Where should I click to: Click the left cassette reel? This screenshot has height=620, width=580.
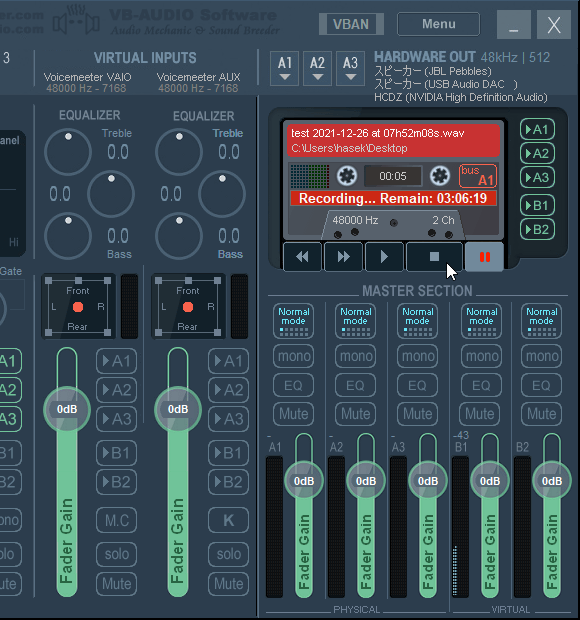point(347,176)
